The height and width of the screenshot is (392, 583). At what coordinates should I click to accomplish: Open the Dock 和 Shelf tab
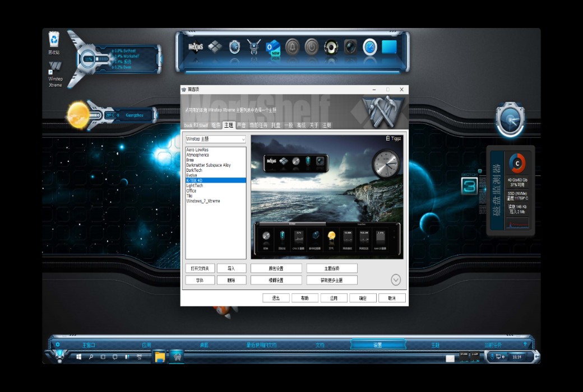tap(197, 125)
